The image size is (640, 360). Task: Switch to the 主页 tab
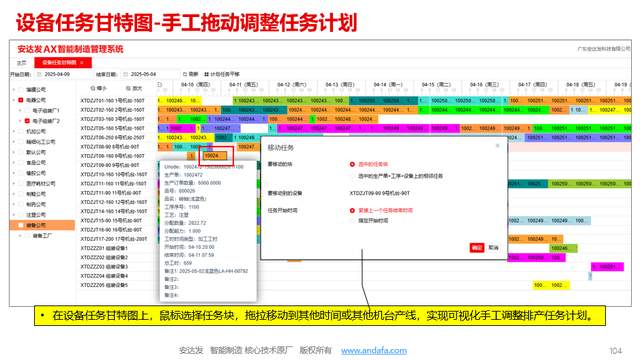(21, 63)
